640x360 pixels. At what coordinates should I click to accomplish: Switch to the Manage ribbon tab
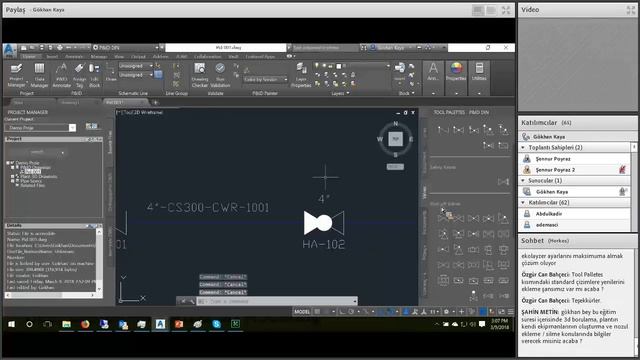click(99, 57)
